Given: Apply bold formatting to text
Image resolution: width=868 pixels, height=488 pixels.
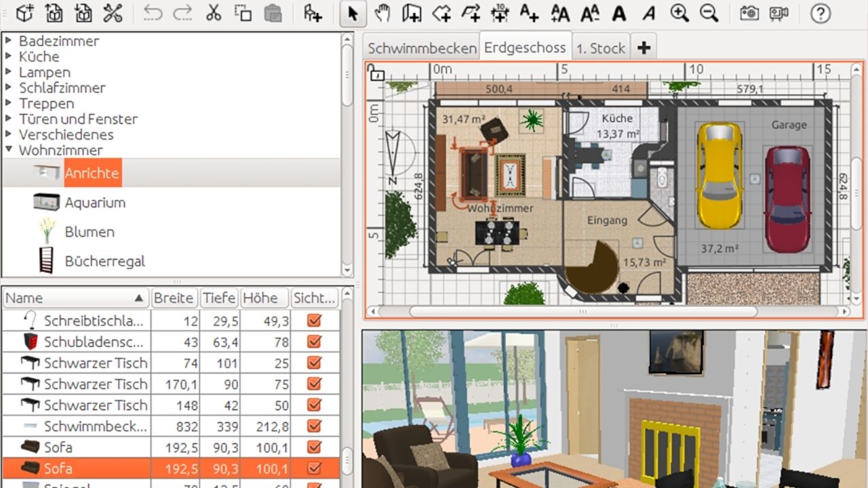Looking at the screenshot, I should [x=618, y=12].
